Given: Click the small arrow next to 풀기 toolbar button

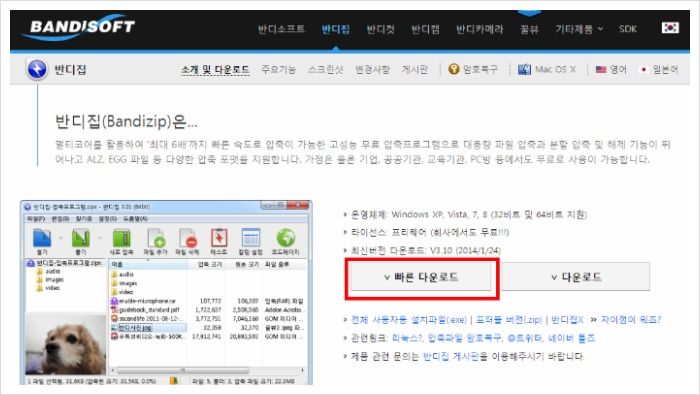Looking at the screenshot, I should click(100, 238).
